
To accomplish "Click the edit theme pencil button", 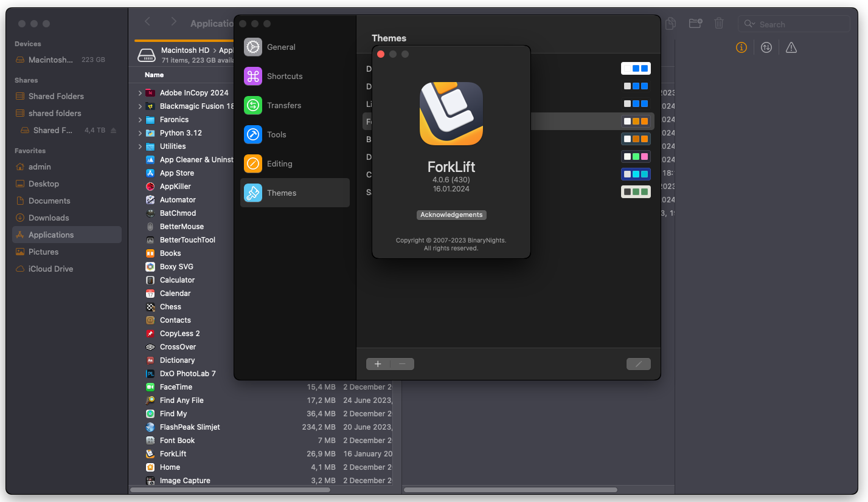I will click(x=638, y=364).
